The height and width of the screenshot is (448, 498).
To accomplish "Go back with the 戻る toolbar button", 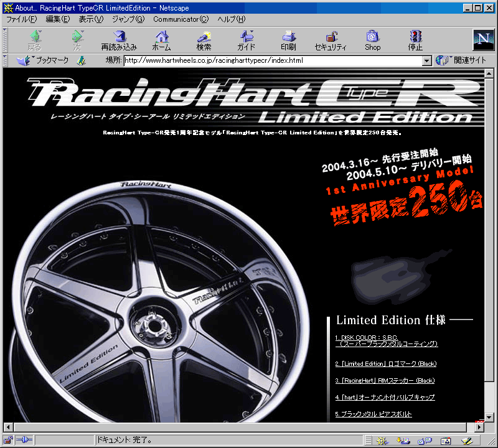I will coord(35,40).
